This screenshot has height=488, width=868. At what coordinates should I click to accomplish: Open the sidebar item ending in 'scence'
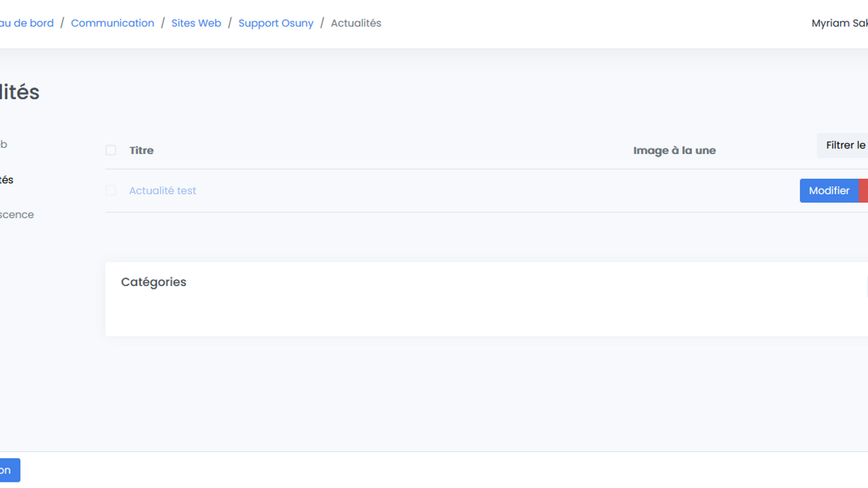(16, 215)
